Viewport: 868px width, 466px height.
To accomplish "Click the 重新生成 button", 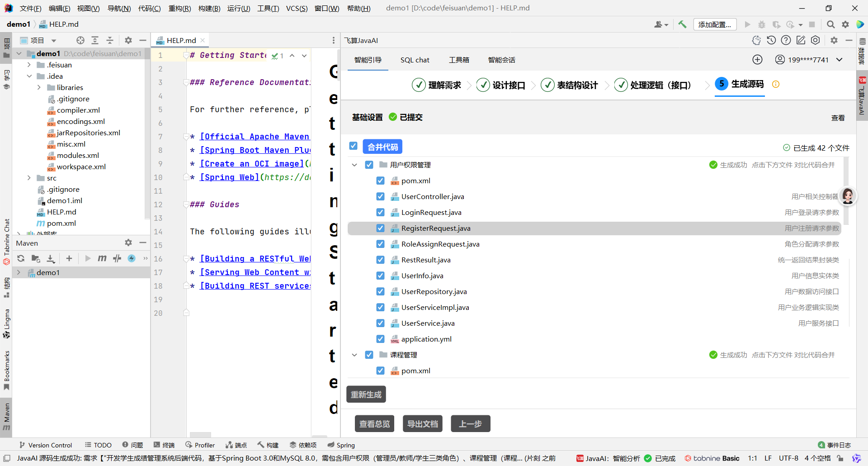I will (x=366, y=395).
